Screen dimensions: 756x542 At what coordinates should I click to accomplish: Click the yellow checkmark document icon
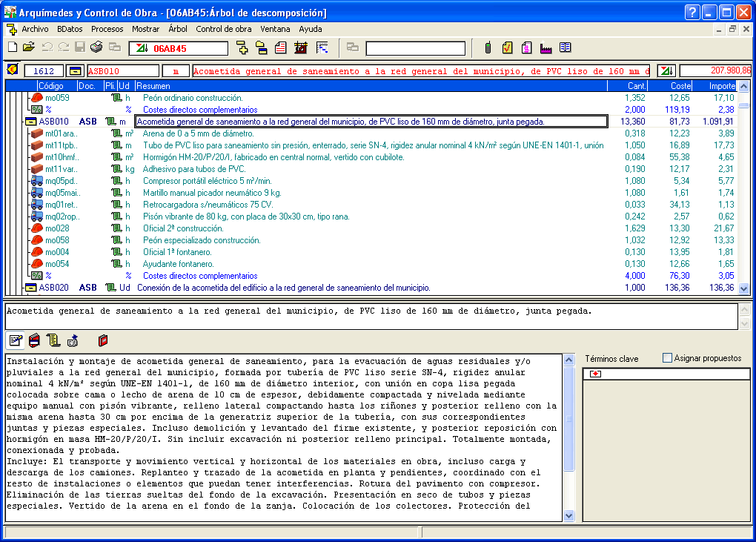(507, 47)
